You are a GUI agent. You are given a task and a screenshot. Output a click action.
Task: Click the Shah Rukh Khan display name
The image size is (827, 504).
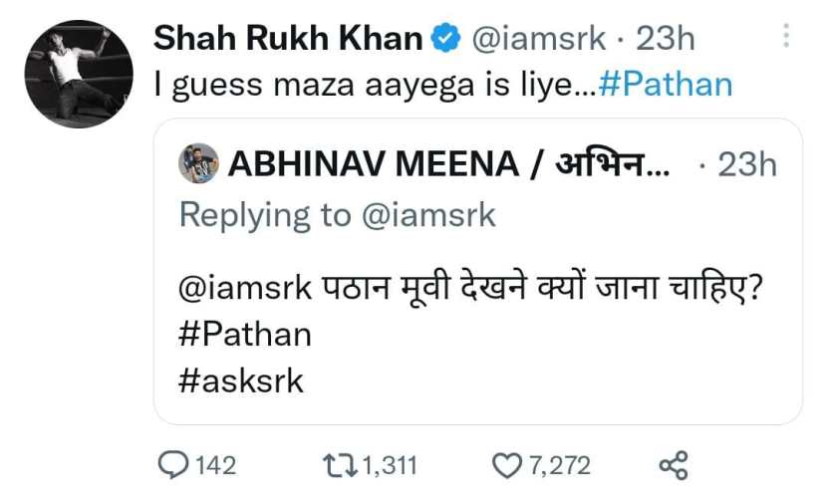click(x=288, y=40)
